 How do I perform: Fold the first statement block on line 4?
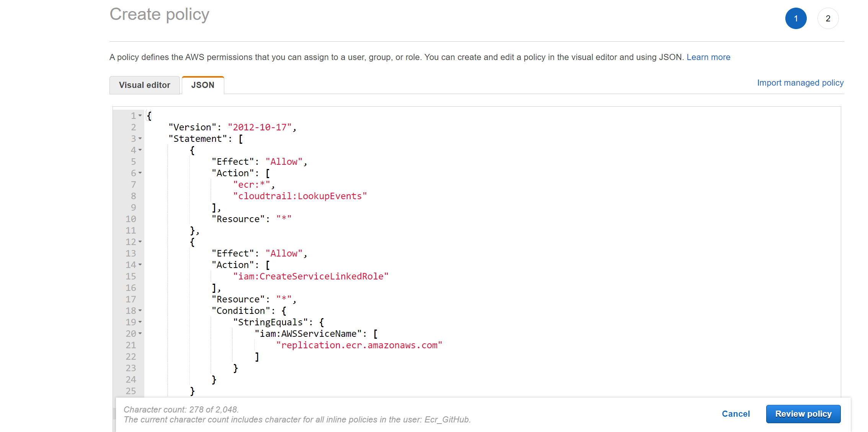(x=140, y=150)
